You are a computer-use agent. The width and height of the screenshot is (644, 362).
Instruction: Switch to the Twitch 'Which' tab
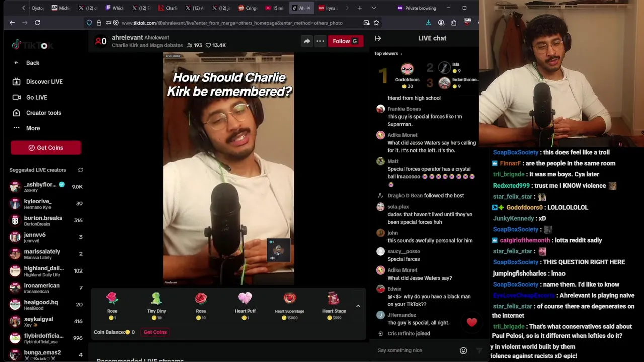click(x=114, y=8)
